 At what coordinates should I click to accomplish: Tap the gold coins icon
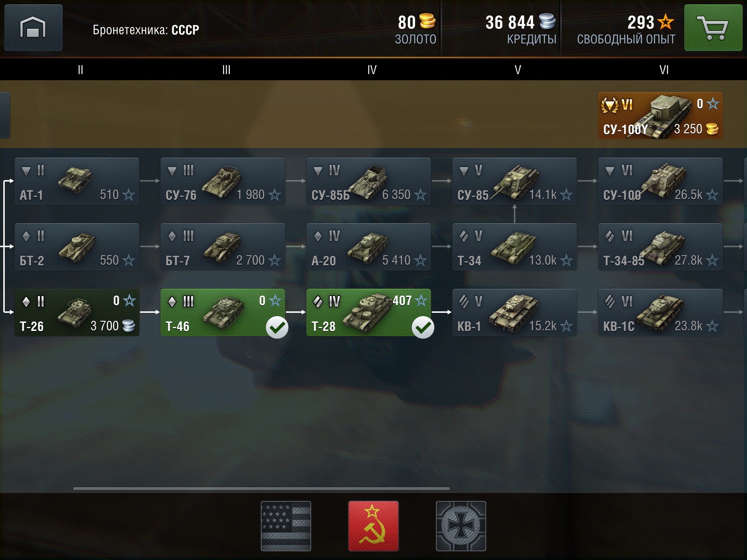pos(427,21)
